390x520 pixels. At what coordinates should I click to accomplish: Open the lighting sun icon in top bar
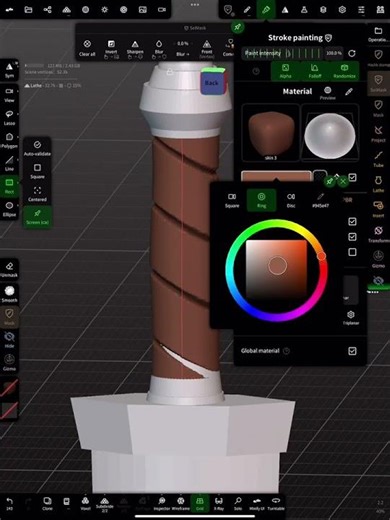coord(105,9)
